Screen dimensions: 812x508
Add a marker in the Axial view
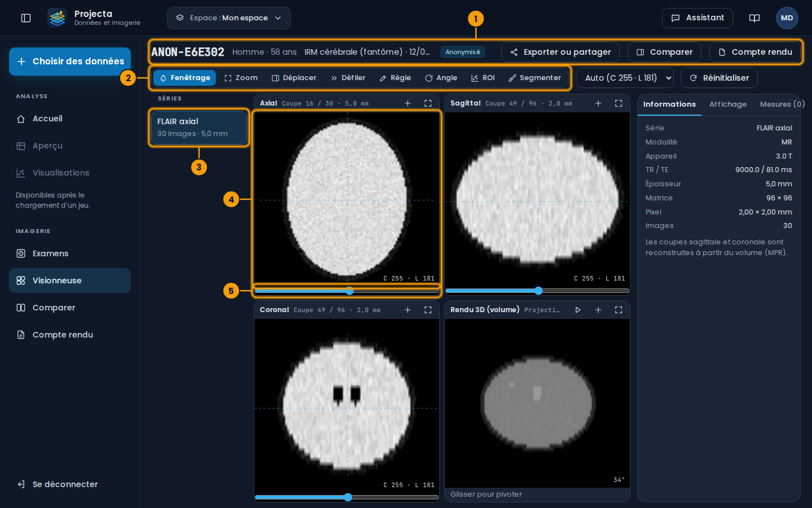[408, 103]
